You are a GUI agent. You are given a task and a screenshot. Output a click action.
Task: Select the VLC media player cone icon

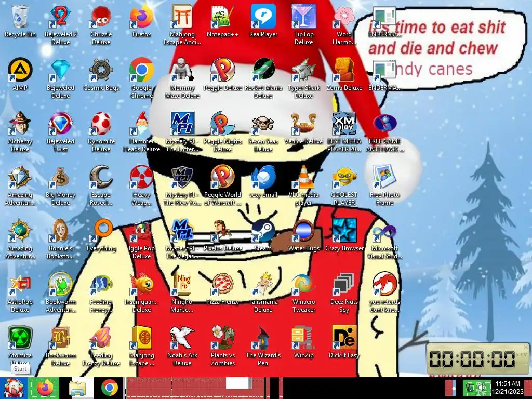pyautogui.click(x=303, y=185)
